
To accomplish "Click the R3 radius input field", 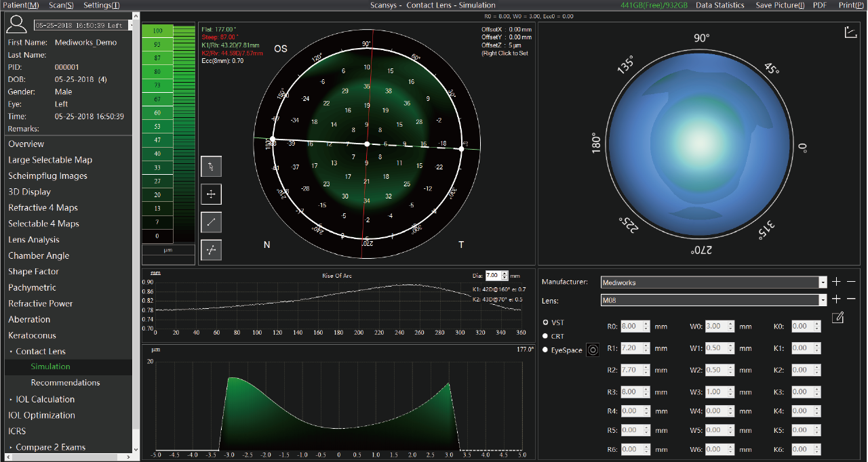I will click(636, 392).
